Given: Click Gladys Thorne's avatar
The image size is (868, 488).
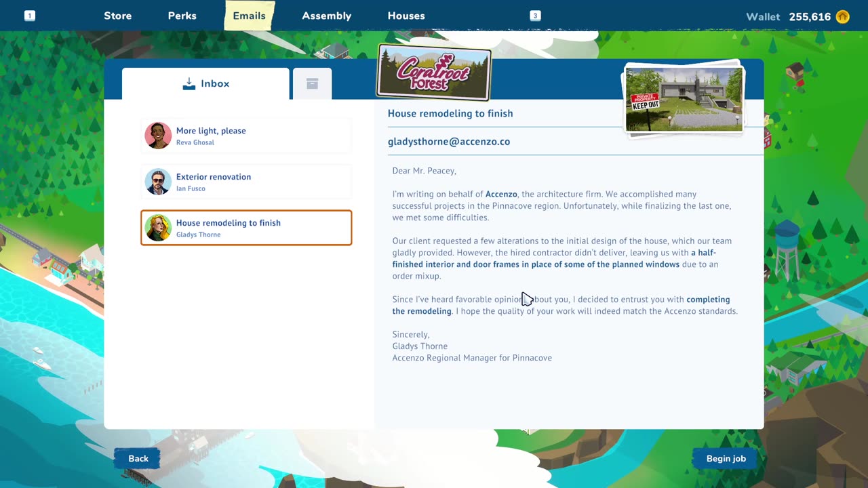Looking at the screenshot, I should (x=158, y=228).
